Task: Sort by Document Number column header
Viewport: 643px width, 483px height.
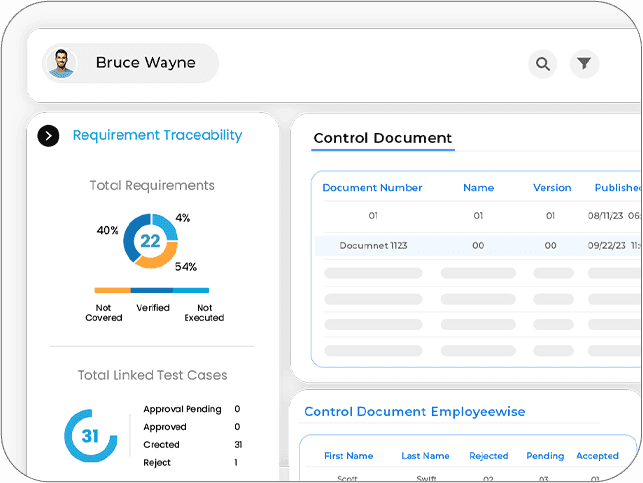Action: (372, 188)
